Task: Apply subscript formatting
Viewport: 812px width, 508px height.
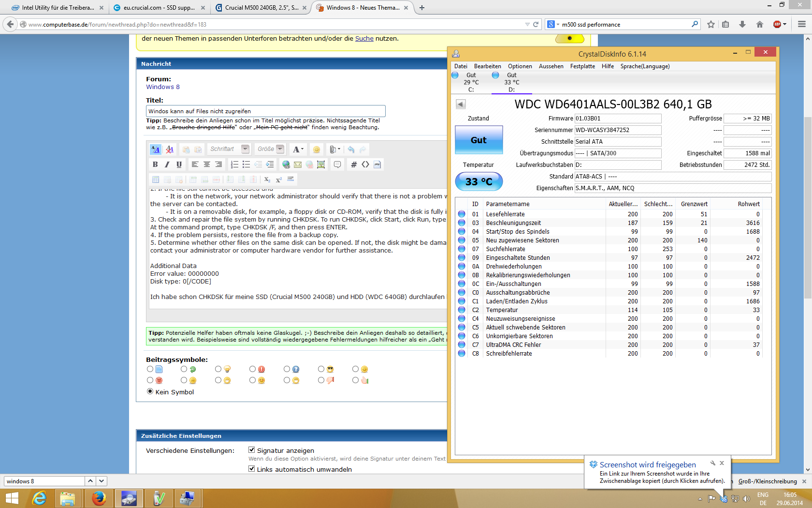Action: coord(267,179)
